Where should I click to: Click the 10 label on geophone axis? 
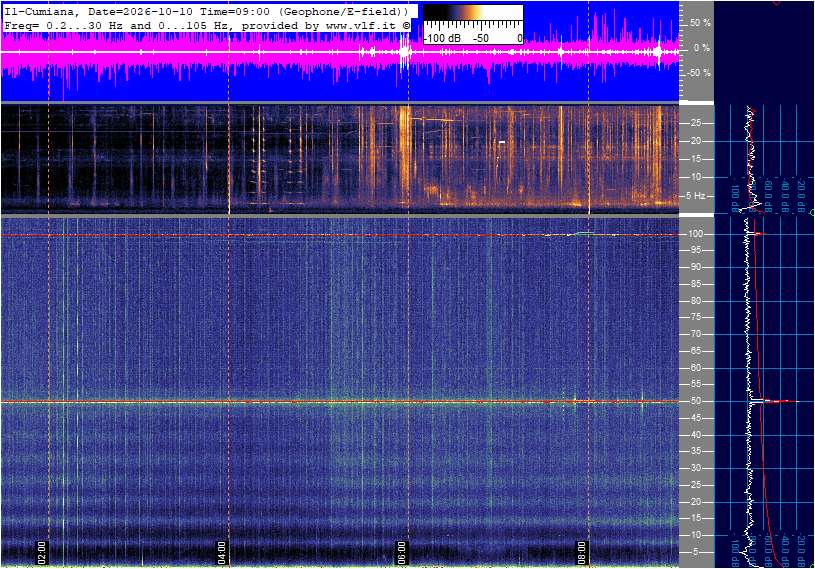[695, 177]
